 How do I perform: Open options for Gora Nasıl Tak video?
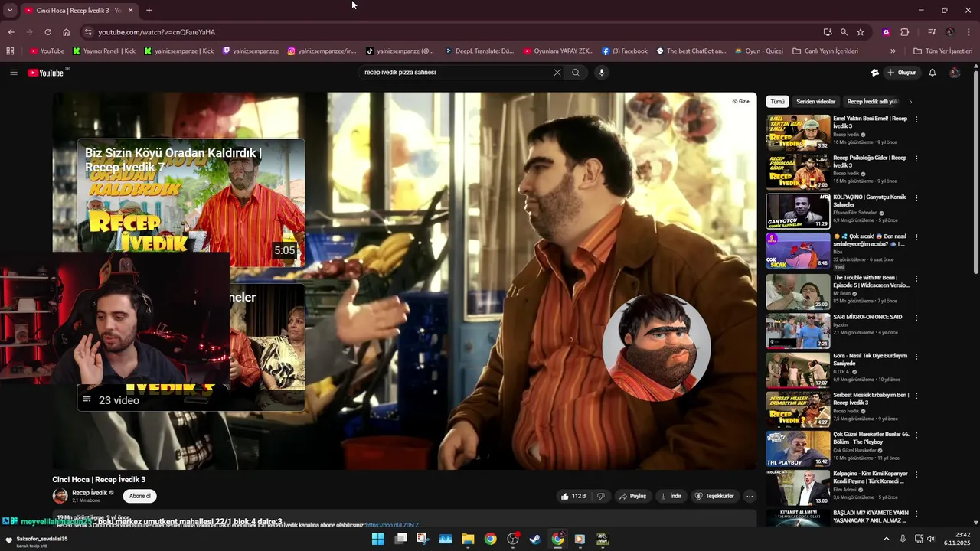916,357
